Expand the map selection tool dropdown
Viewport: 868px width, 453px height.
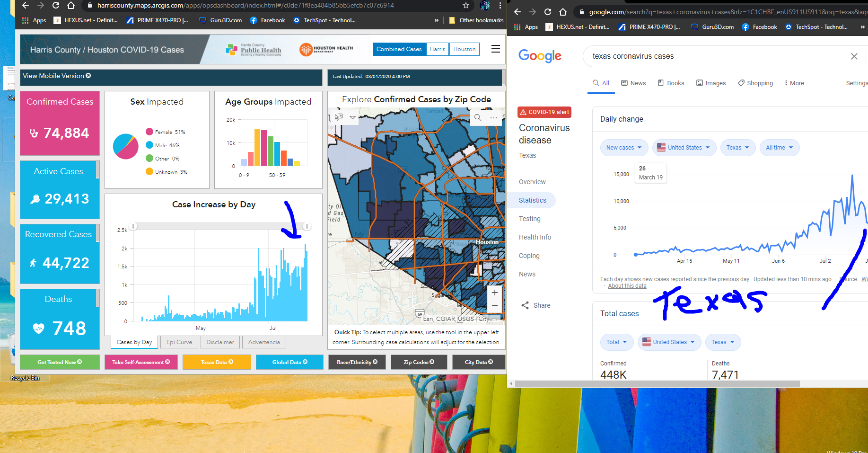352,117
